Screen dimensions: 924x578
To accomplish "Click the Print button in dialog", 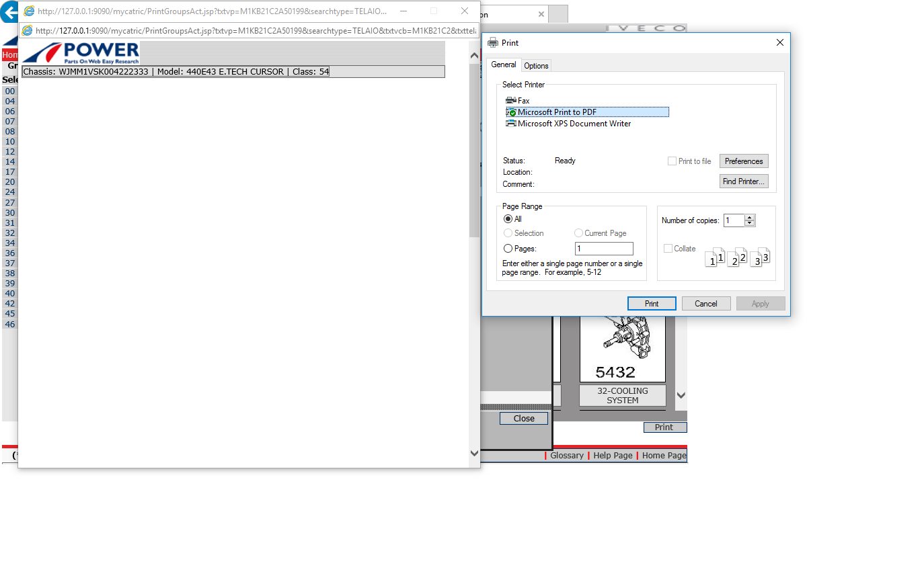I will click(x=651, y=304).
